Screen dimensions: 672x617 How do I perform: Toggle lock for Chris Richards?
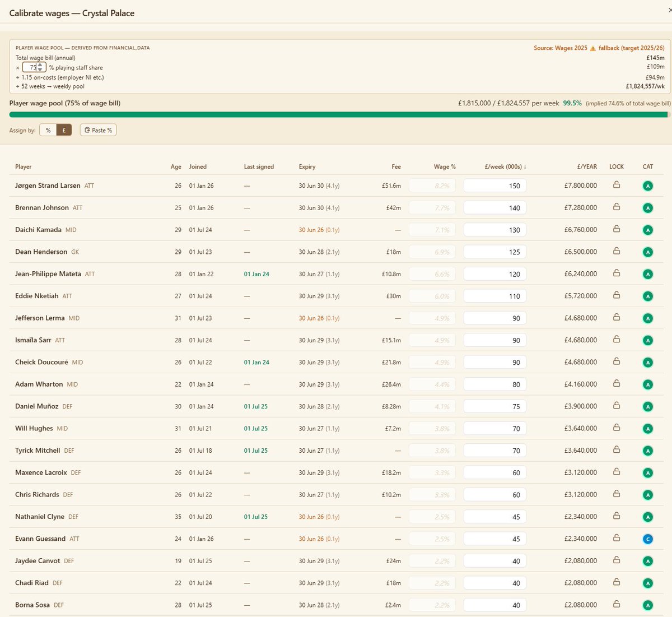pyautogui.click(x=617, y=494)
